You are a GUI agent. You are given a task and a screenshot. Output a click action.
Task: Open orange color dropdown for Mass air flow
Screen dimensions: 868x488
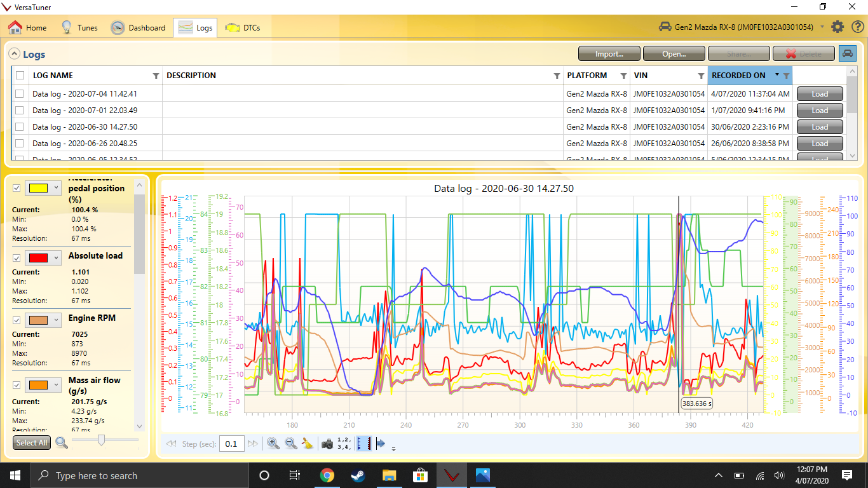point(43,385)
